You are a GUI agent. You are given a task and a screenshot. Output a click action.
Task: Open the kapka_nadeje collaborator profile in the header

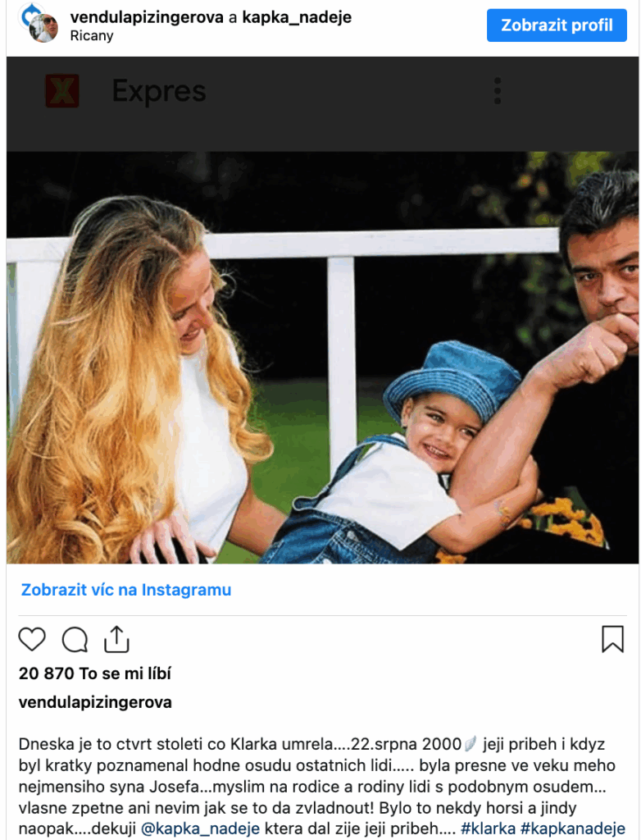click(297, 17)
